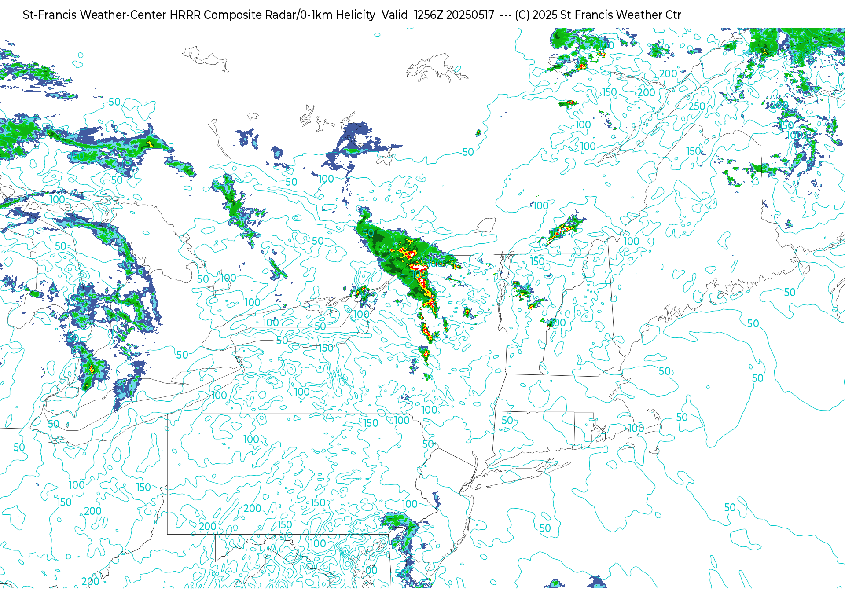The image size is (845, 616).
Task: Select "HRRR Composite Radar/0-1km Helicity" in the title
Action: pyautogui.click(x=272, y=15)
